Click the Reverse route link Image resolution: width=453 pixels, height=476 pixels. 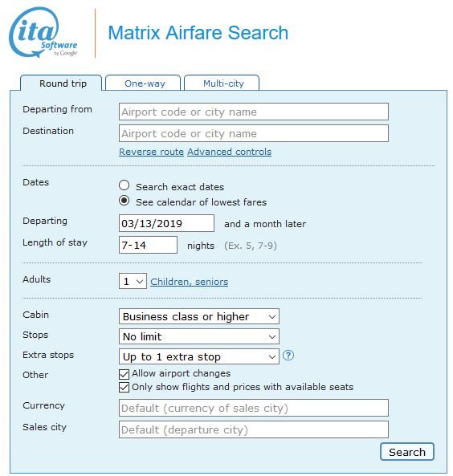[151, 152]
